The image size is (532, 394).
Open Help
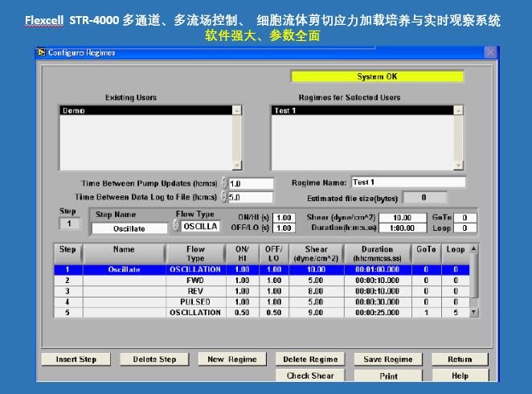tap(460, 376)
